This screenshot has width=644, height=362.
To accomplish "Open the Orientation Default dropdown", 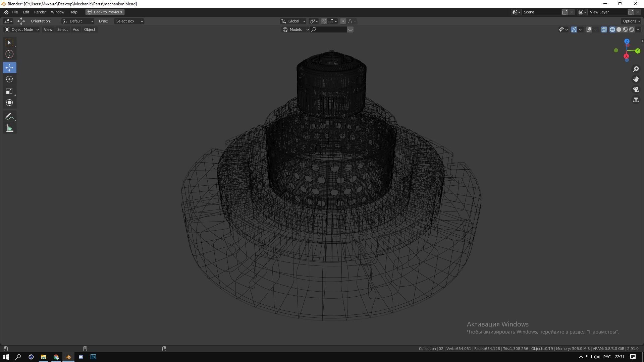I will 78,21.
